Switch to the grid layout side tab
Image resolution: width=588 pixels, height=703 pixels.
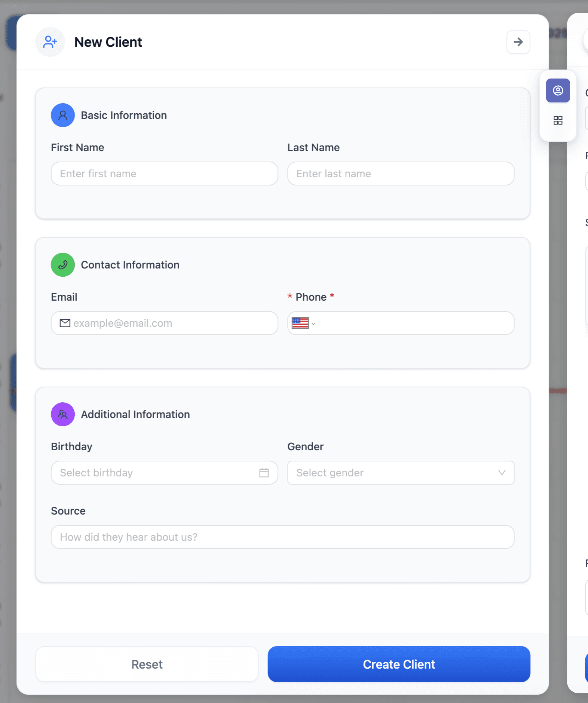click(558, 120)
